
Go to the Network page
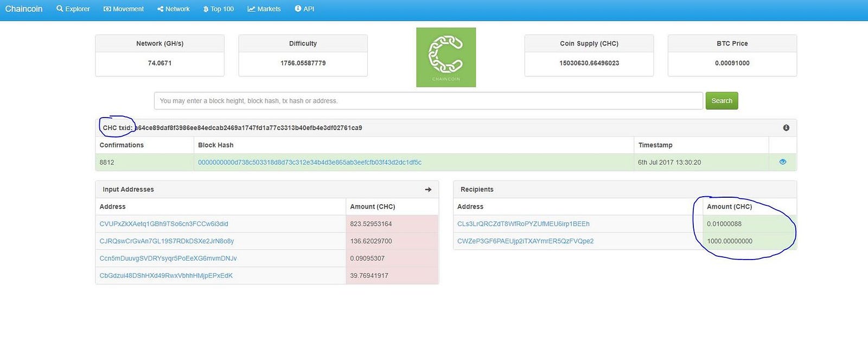(x=174, y=9)
